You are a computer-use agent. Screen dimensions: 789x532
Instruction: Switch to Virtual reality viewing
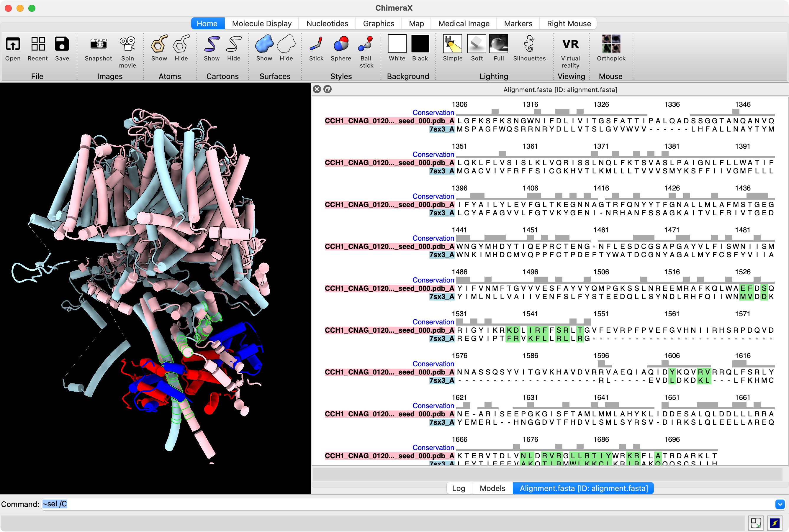[x=570, y=45]
